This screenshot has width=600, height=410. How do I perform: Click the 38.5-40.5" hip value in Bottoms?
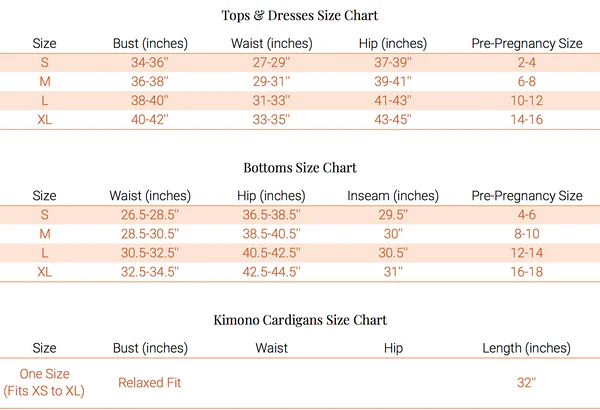[271, 233]
